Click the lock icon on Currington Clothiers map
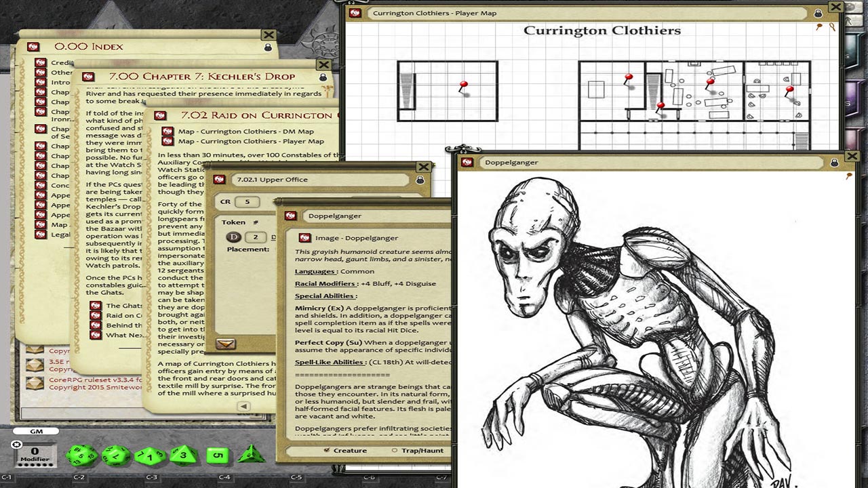The height and width of the screenshot is (488, 868). click(818, 13)
